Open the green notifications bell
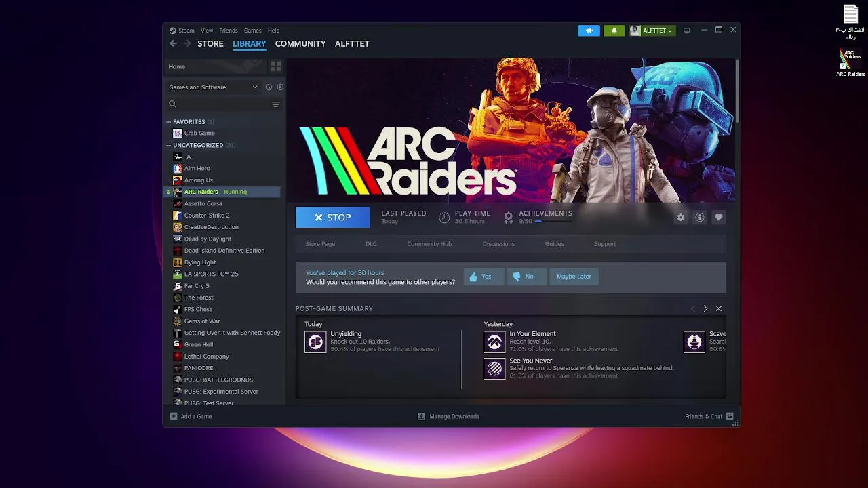Viewport: 868px width, 488px height. pyautogui.click(x=614, y=30)
